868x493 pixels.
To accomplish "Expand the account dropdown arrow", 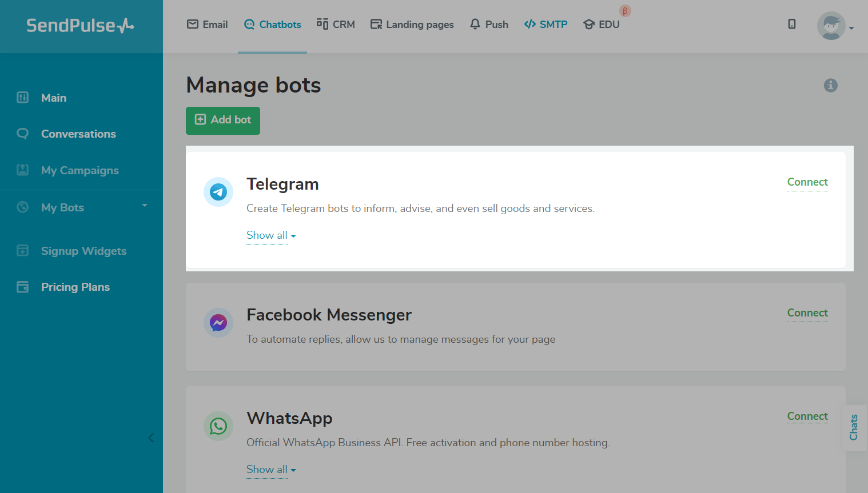I will click(851, 28).
